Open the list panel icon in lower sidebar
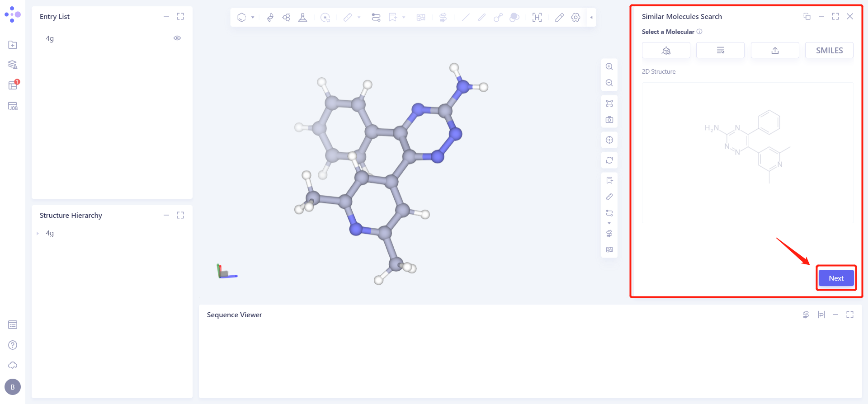This screenshot has width=868, height=404. point(13,324)
